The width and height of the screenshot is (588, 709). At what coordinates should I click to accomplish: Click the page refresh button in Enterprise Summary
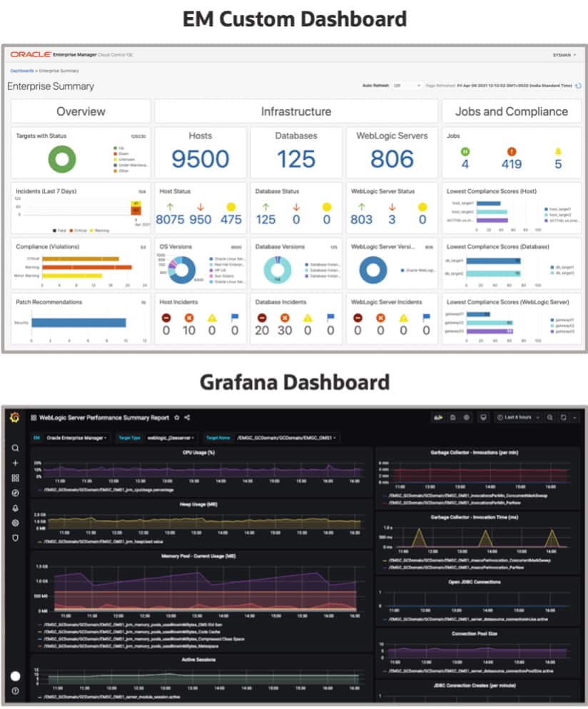point(579,86)
